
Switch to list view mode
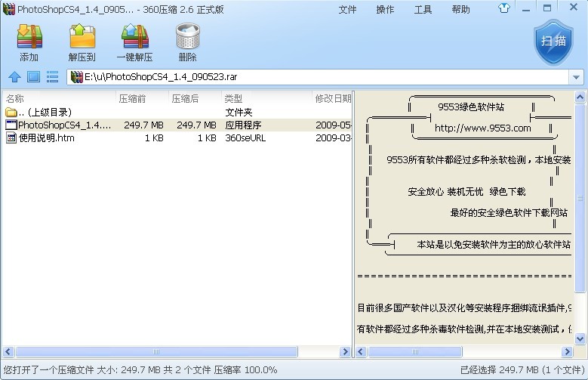point(52,77)
